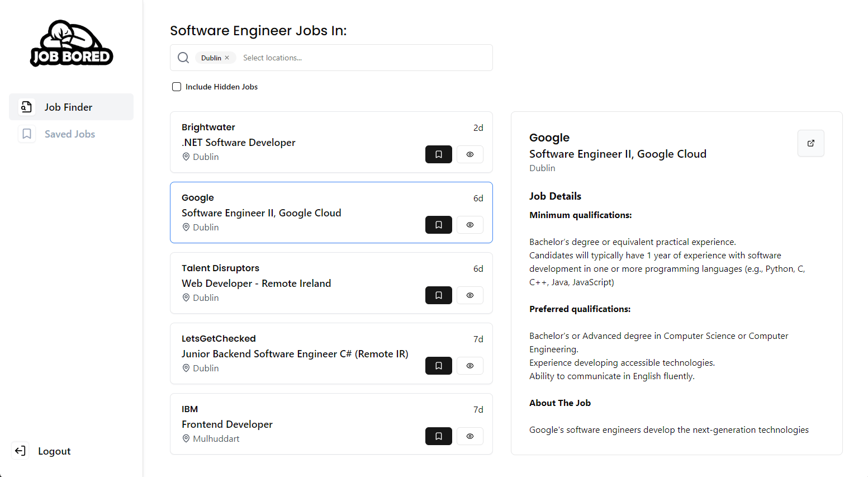Click the Dublin location chip label
Screen dimensions: 868x477
(x=211, y=58)
